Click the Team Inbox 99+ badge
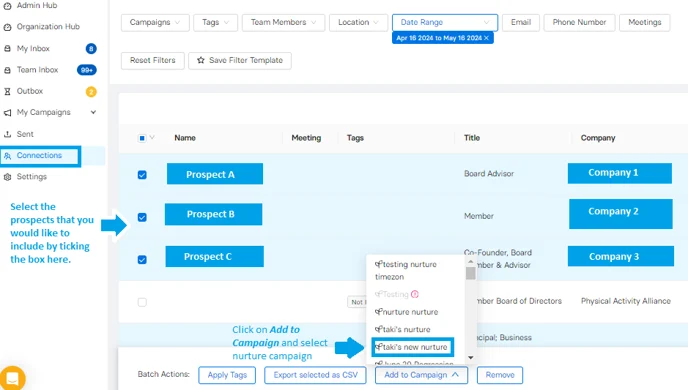The width and height of the screenshot is (688, 390). [x=86, y=70]
